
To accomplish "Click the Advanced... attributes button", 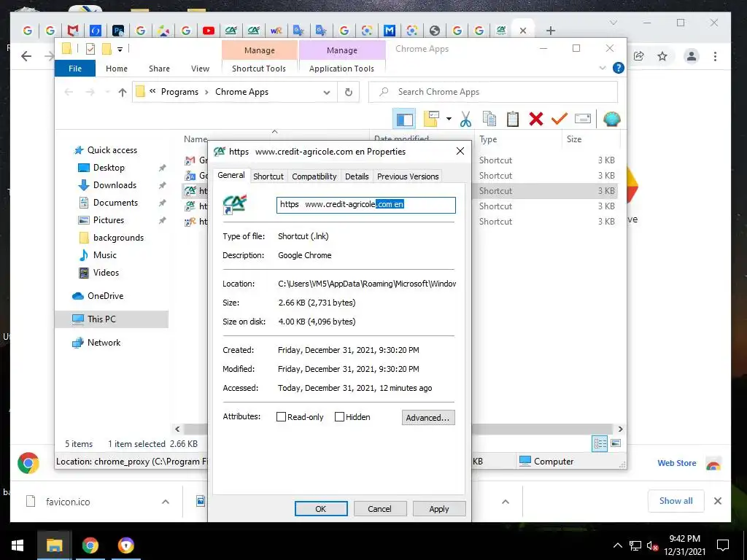I will 428,418.
